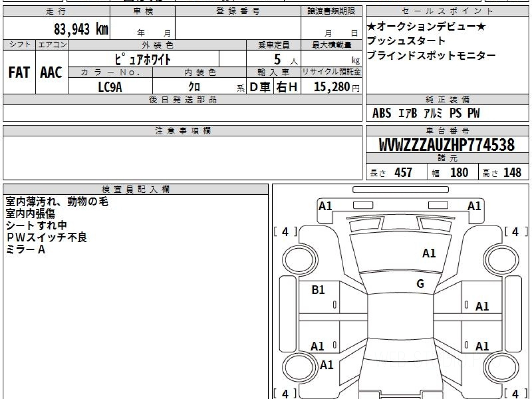This screenshot has height=399, width=532.
Task: Select the FAT shift value
Action: click(19, 72)
